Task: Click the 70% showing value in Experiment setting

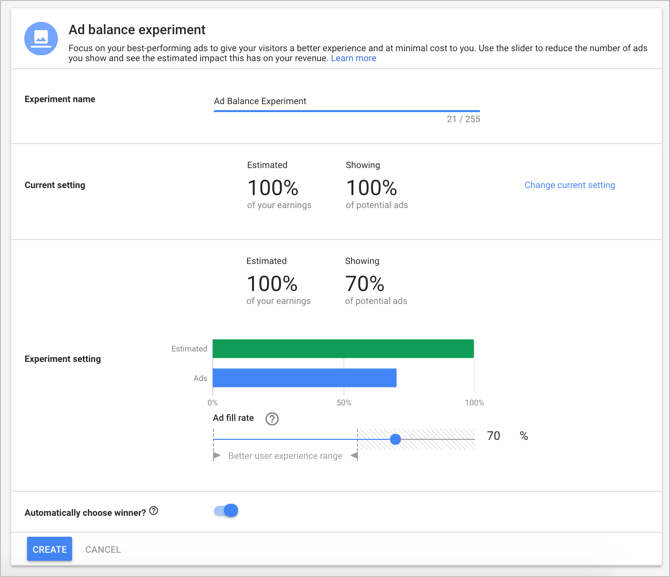Action: click(365, 284)
